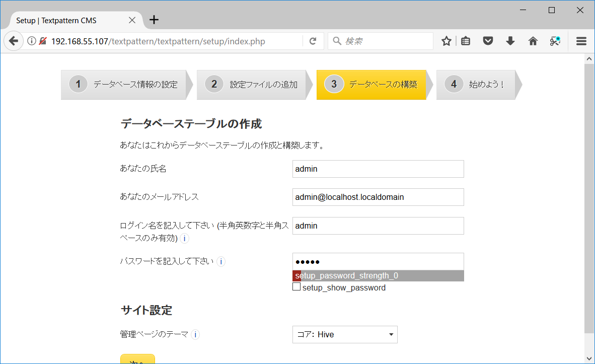The width and height of the screenshot is (595, 364).
Task: Click the back navigation arrow
Action: click(x=13, y=40)
